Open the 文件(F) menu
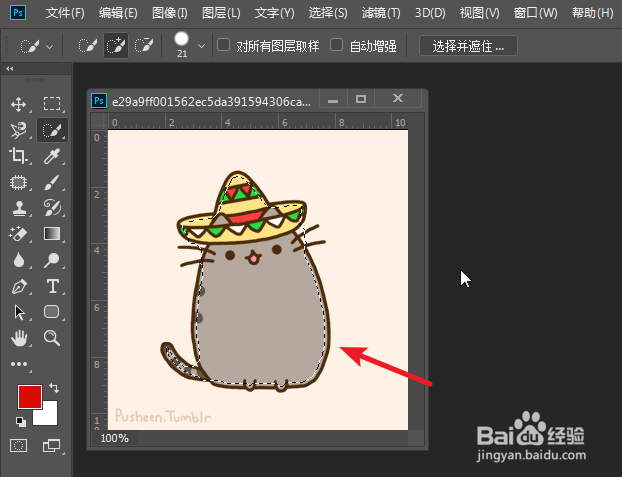622x477 pixels. click(65, 13)
